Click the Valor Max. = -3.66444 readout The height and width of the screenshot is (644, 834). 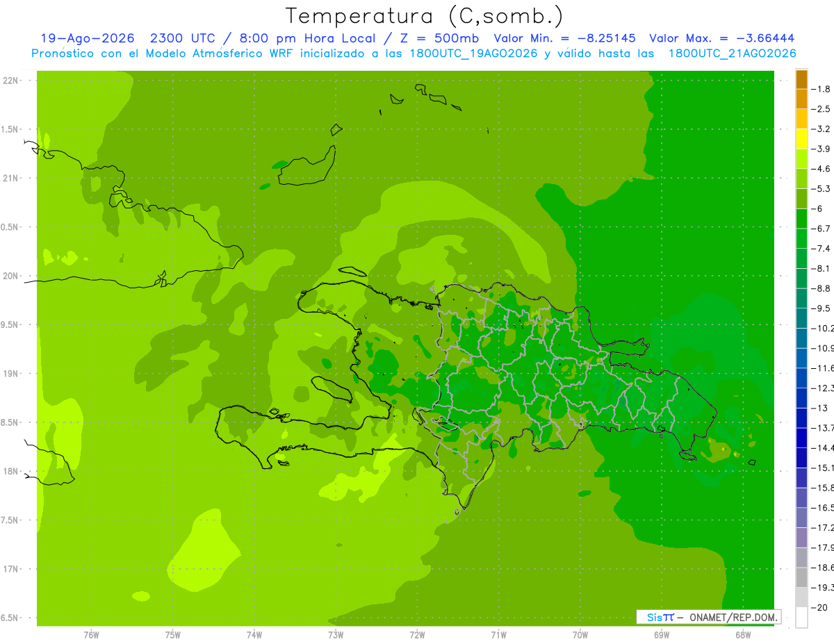(722, 38)
